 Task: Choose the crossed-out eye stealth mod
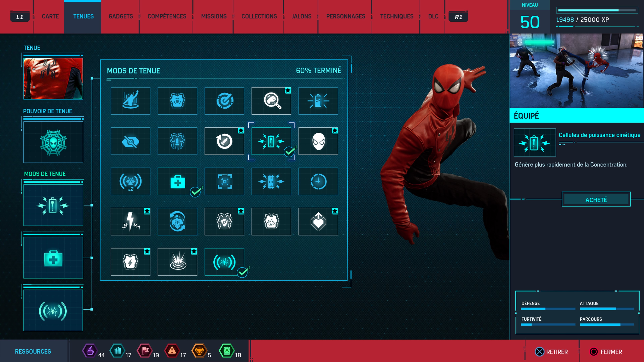point(130,141)
